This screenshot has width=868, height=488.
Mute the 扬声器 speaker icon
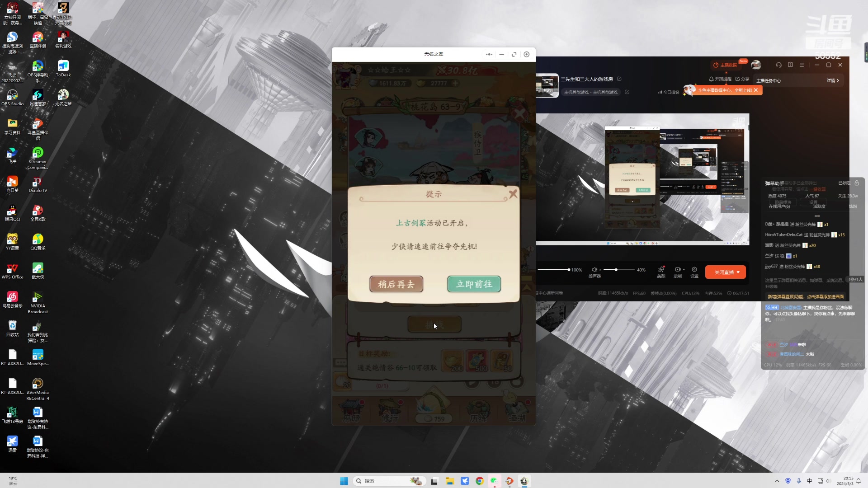[x=594, y=270]
